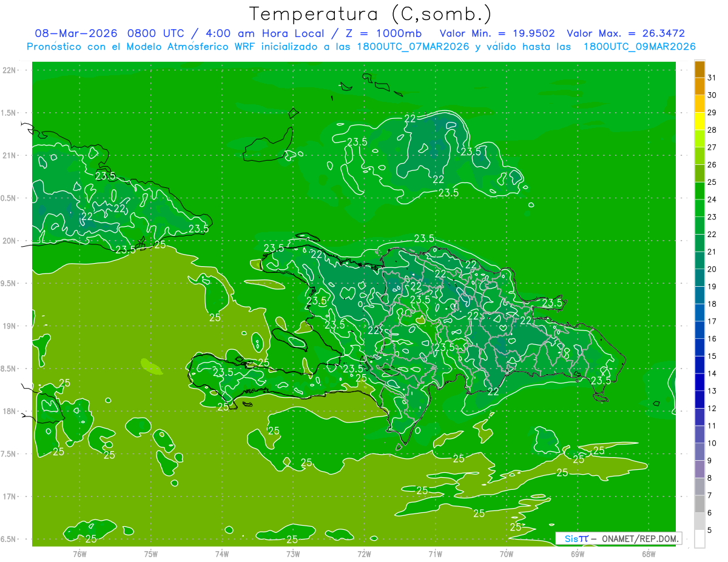This screenshot has height=562, width=728.
Task: Click the '70W' longitude axis label
Action: 507,554
